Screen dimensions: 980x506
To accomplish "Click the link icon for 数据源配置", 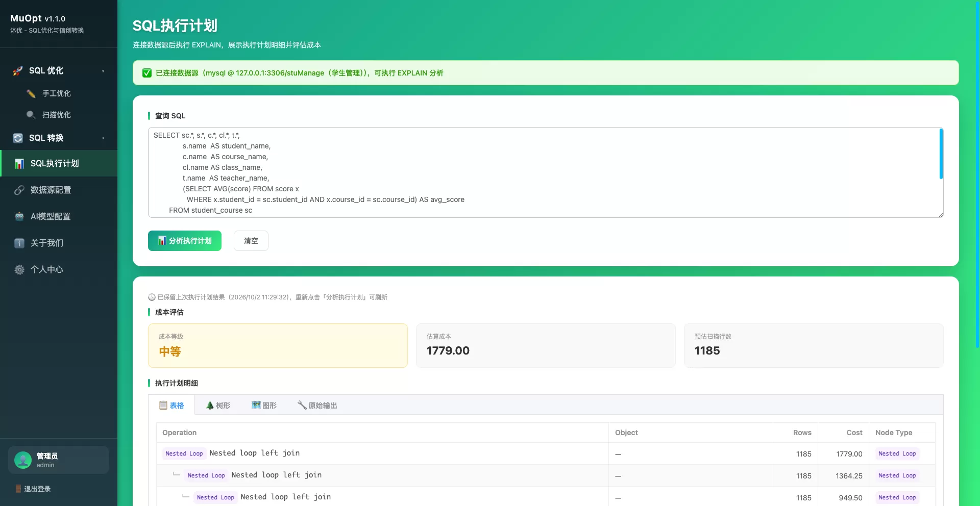I will click(19, 190).
